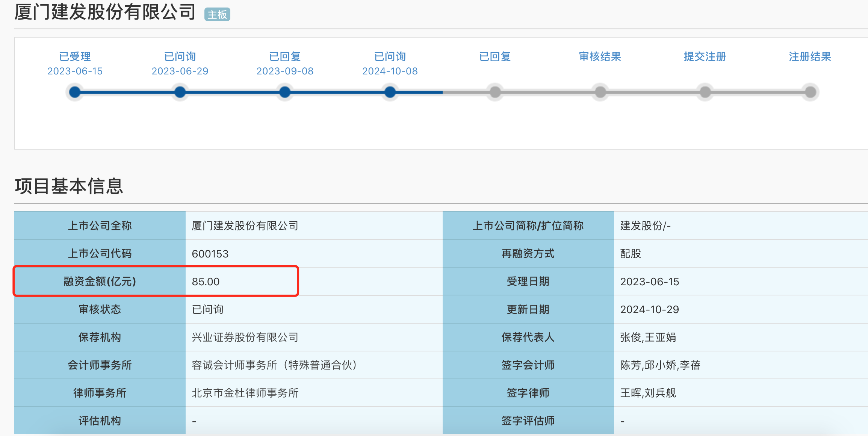Click the 已受理 stage label
Screen dimensions: 868x436
click(x=75, y=57)
